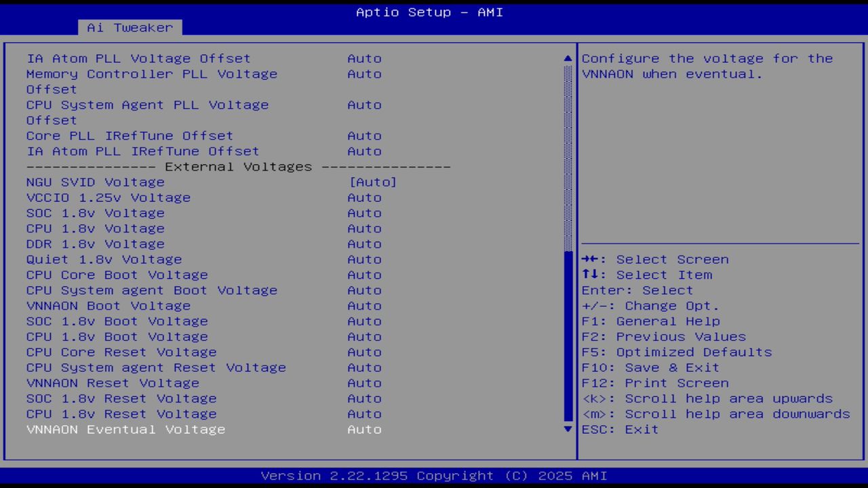This screenshot has width=868, height=488.
Task: Choose the CPU System Agent PLL Voltage Offset
Action: coord(147,104)
